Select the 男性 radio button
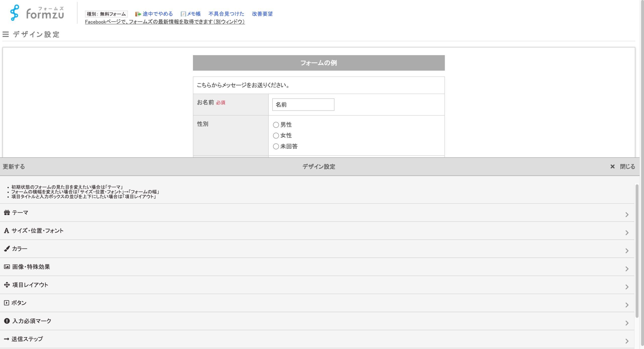This screenshot has height=349, width=644. 276,124
